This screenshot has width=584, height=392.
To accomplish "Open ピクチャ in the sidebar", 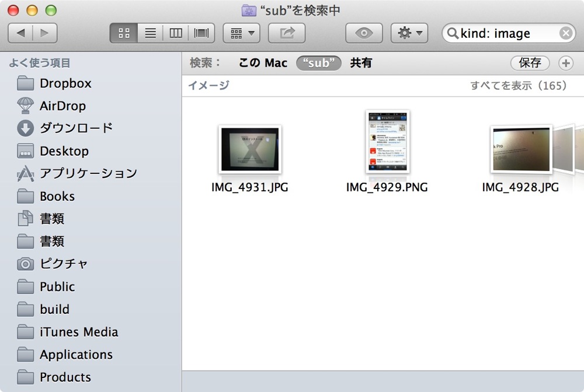I will pos(91,264).
